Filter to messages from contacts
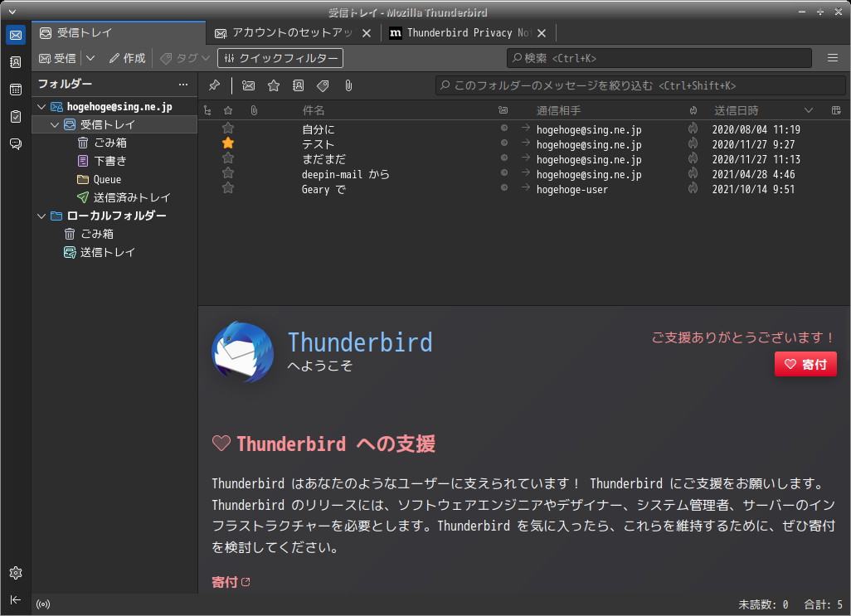The height and width of the screenshot is (616, 851). click(299, 85)
